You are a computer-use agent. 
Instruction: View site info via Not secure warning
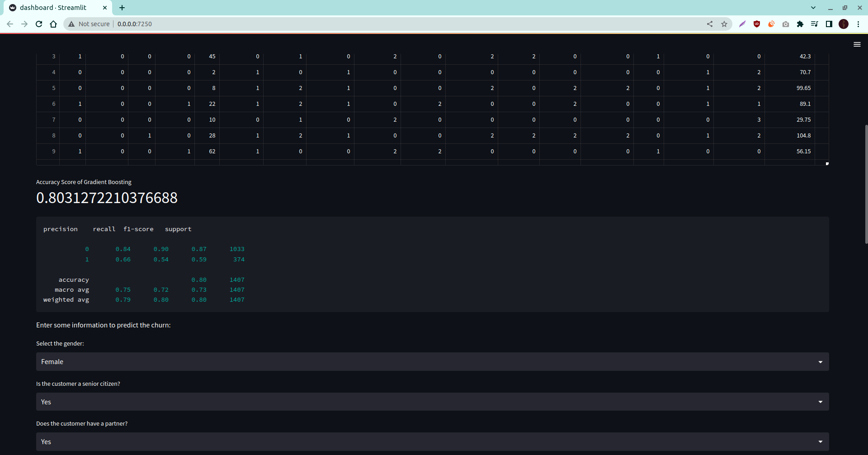pos(89,24)
